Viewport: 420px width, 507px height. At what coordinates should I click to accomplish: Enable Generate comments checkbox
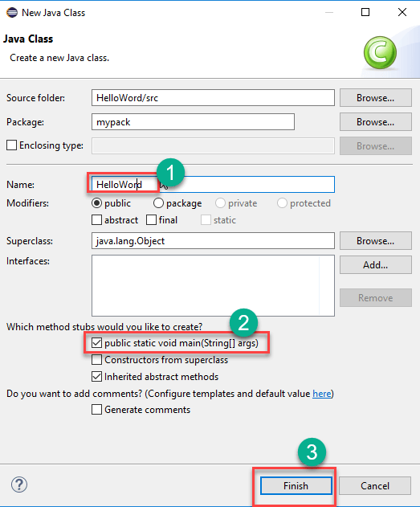click(x=96, y=409)
